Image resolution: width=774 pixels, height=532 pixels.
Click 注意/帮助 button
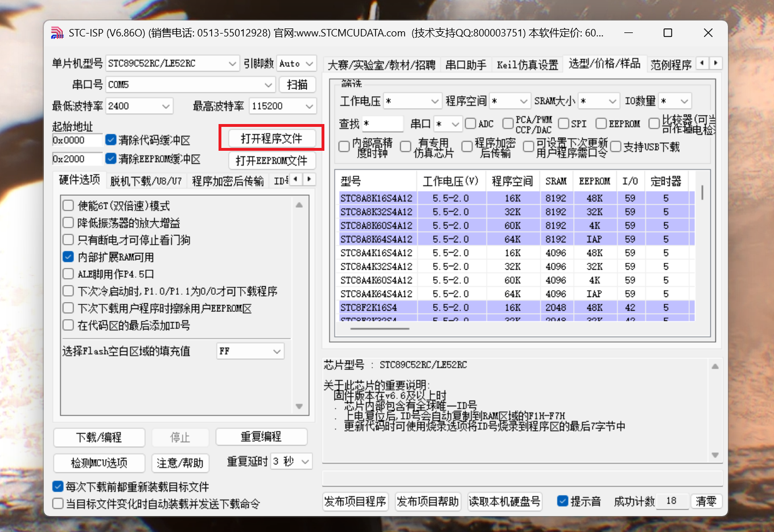click(x=180, y=463)
